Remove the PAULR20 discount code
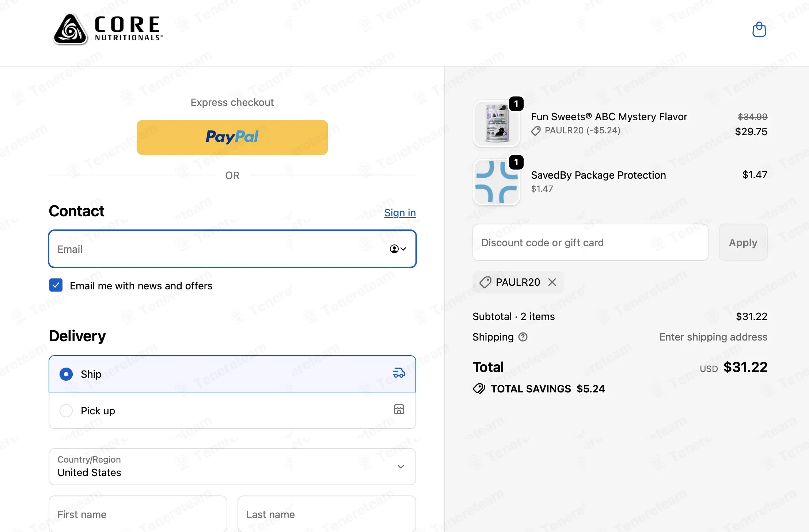809x532 pixels. coord(552,282)
